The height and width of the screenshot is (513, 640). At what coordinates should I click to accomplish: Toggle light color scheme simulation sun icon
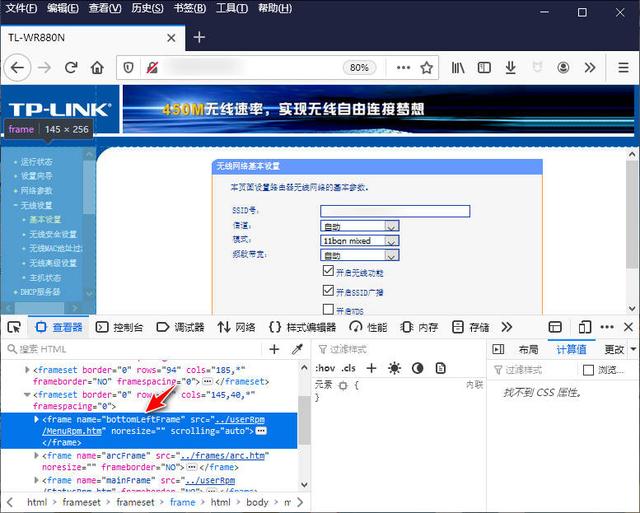[394, 369]
